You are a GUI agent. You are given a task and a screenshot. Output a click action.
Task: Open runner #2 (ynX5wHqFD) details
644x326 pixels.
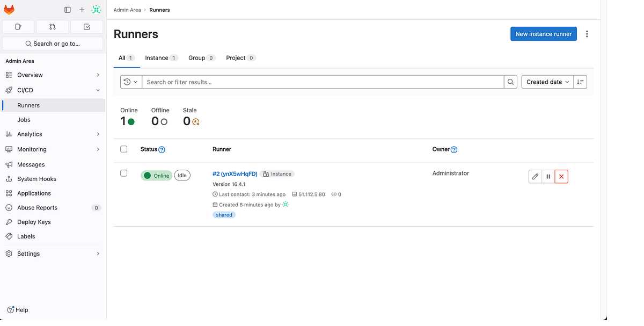click(x=235, y=173)
